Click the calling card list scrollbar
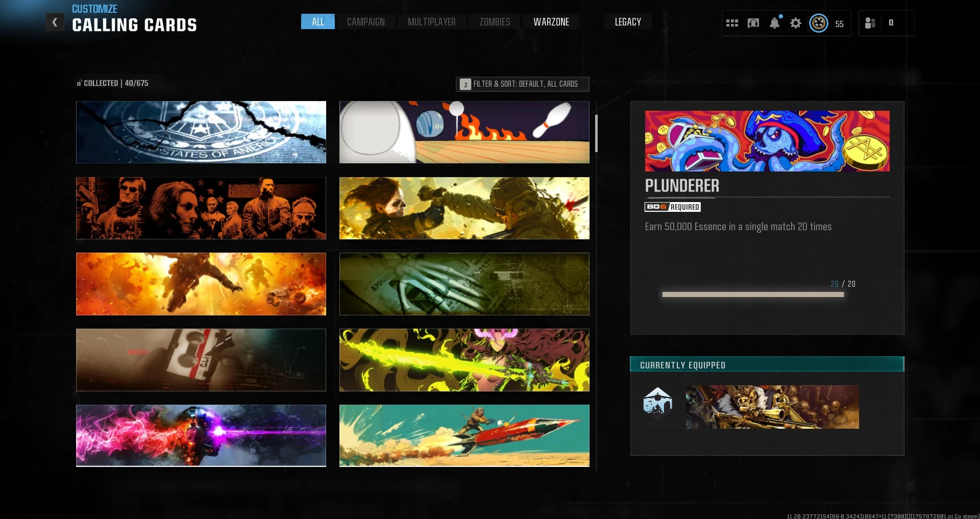 click(x=596, y=133)
